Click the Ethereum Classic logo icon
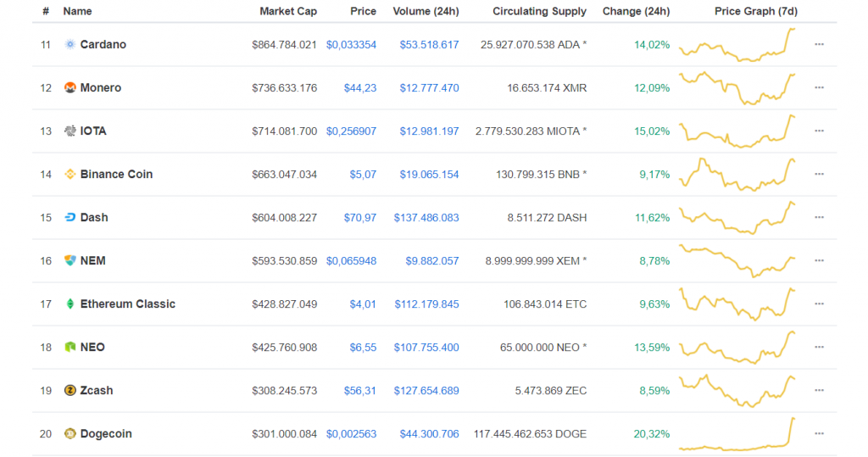 pos(70,304)
